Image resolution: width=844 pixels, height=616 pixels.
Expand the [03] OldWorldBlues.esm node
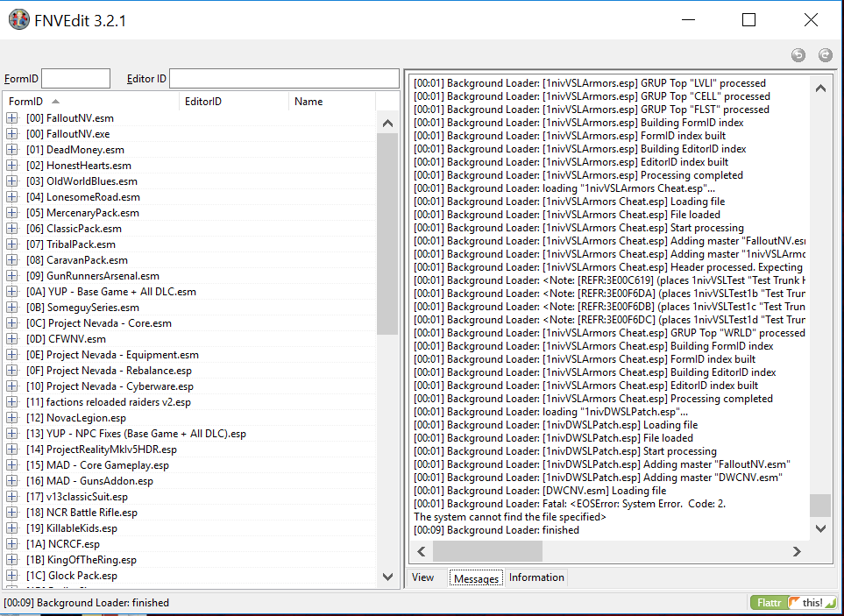12,181
